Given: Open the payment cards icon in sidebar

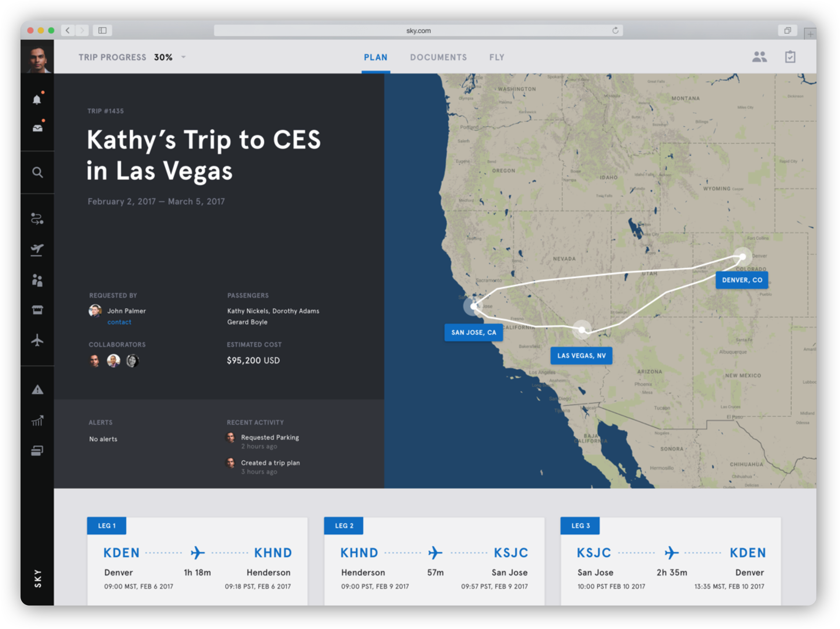Looking at the screenshot, I should 37,451.
